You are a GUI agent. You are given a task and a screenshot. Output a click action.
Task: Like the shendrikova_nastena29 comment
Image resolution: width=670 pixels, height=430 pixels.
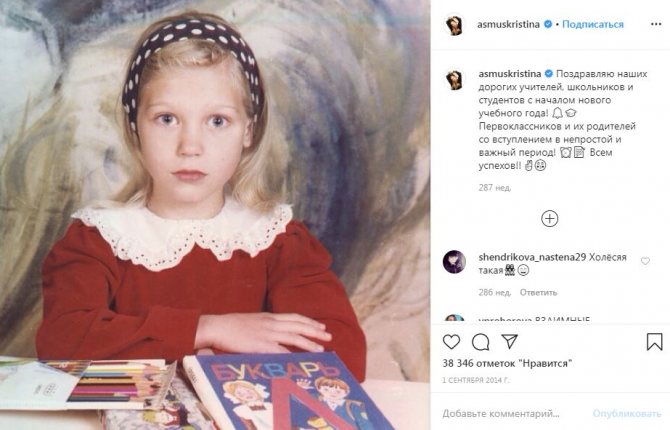click(645, 261)
